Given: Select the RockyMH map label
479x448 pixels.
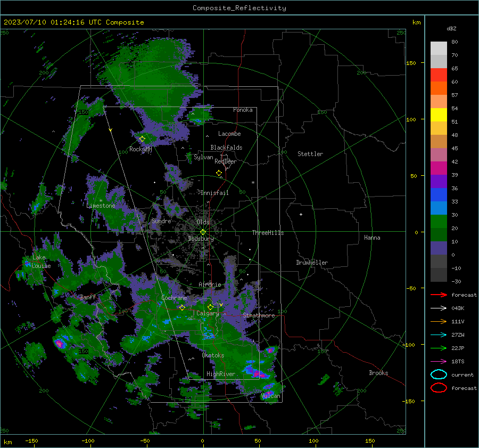Looking at the screenshot, I should pyautogui.click(x=141, y=149).
